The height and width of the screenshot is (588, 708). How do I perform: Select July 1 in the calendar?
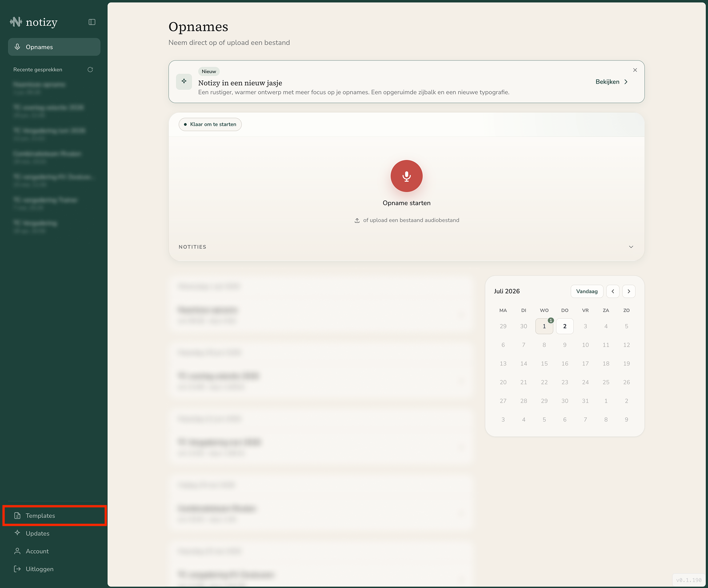[544, 326]
